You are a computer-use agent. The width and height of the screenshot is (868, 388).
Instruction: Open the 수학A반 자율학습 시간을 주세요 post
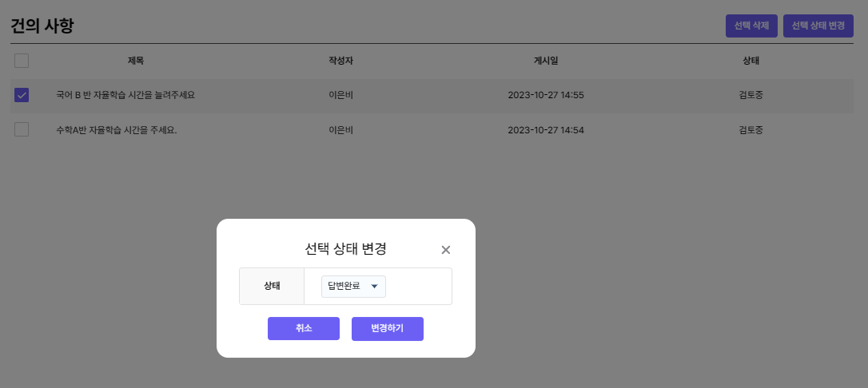tap(116, 129)
